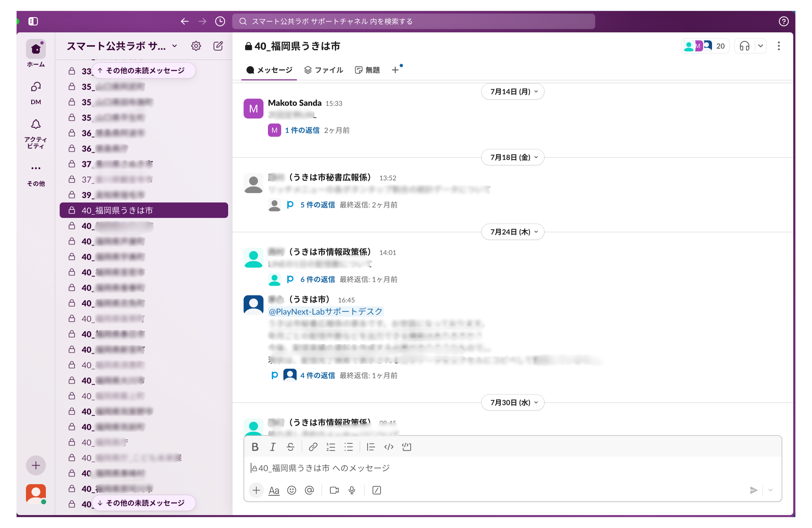Toggle strikethrough formatting
The width and height of the screenshot is (812, 528).
click(290, 447)
